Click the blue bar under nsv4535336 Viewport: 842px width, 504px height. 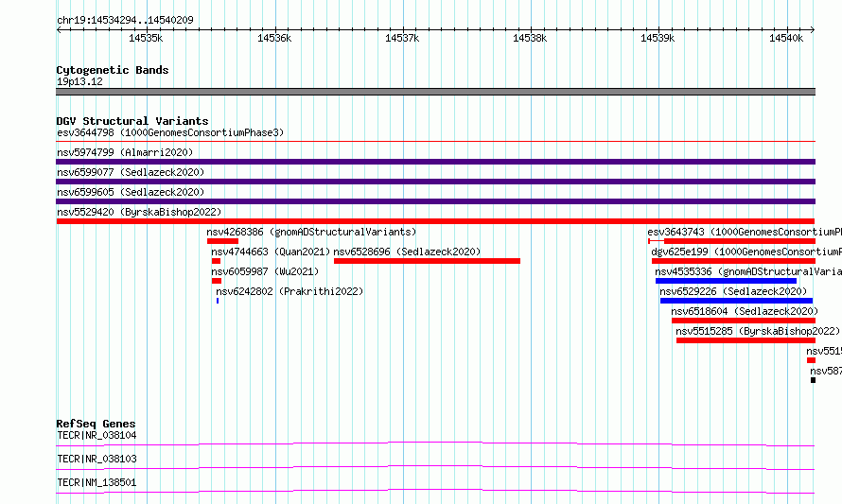pos(726,281)
